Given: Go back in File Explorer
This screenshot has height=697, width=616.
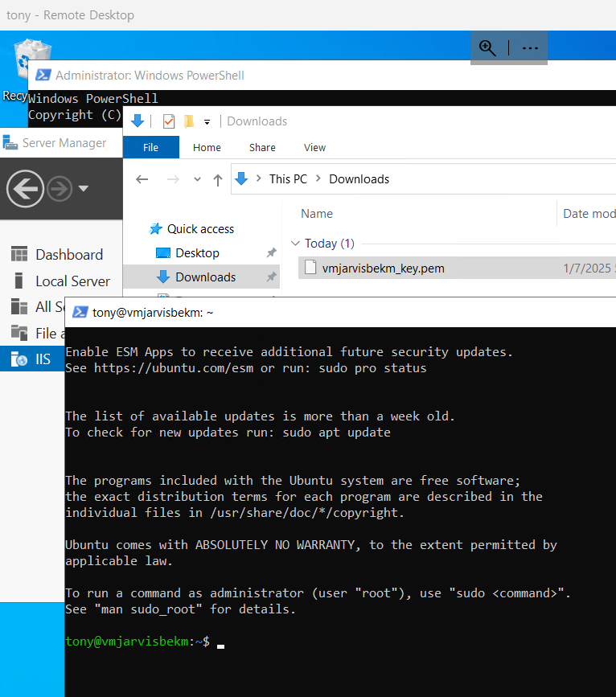Looking at the screenshot, I should coord(142,179).
